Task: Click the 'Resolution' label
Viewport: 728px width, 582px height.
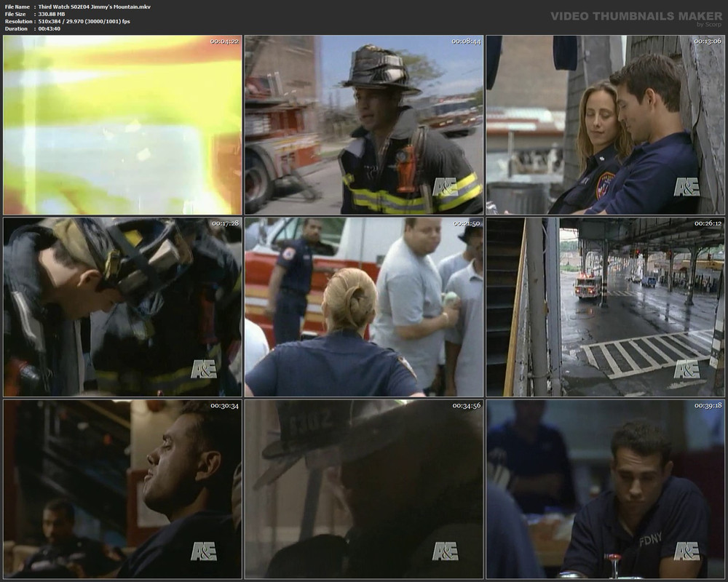Action: coord(19,21)
